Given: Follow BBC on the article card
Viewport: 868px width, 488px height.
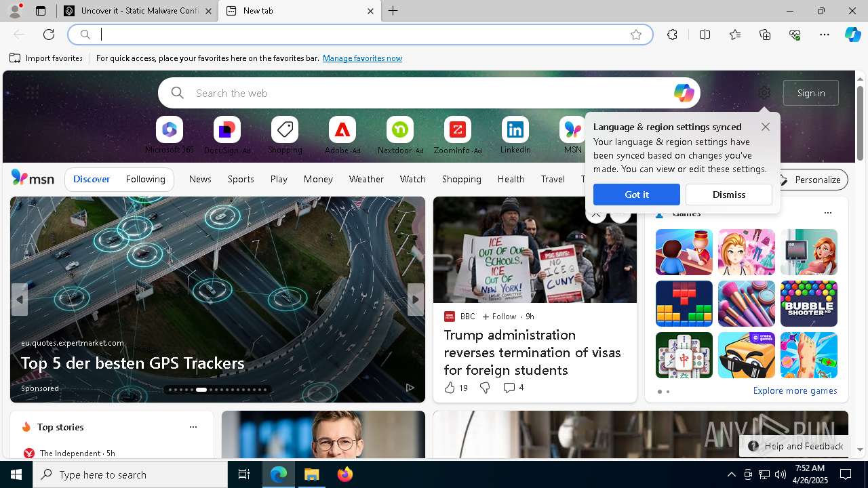Looking at the screenshot, I should pyautogui.click(x=499, y=317).
